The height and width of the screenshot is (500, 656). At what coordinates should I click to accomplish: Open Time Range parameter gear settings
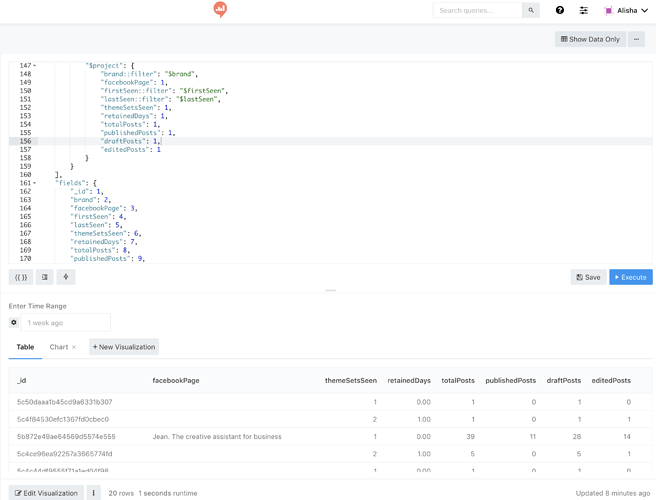[14, 323]
